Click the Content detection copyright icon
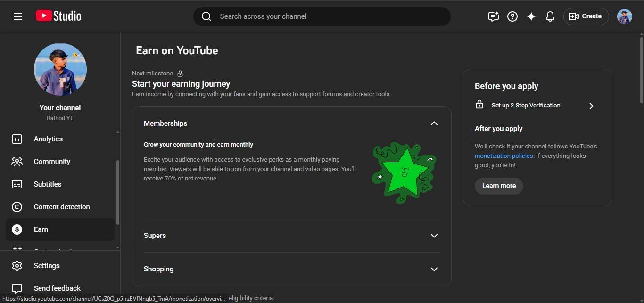The height and width of the screenshot is (303, 644). (17, 207)
